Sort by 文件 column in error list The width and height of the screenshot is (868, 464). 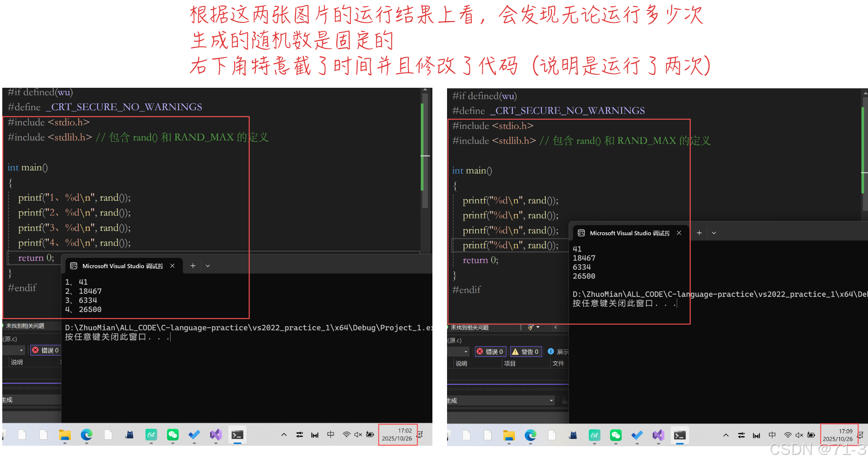[x=558, y=363]
